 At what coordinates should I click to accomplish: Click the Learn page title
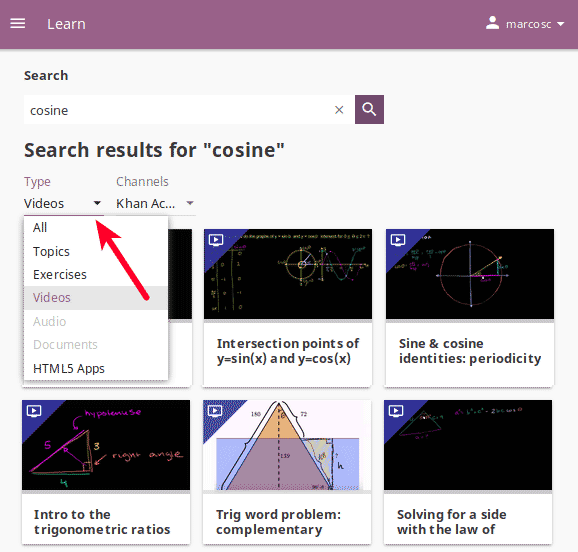pos(66,24)
